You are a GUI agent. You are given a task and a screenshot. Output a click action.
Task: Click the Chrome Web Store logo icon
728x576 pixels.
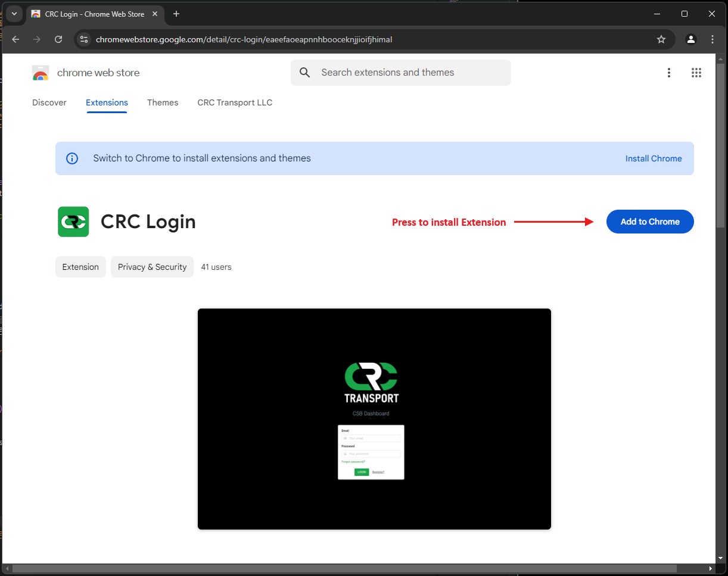[x=41, y=73]
